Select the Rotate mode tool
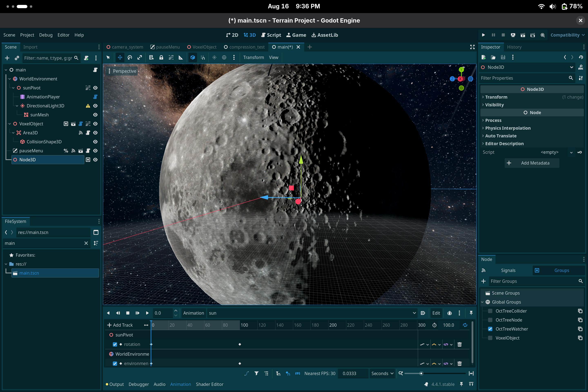Viewport: 588px width, 392px height. click(130, 58)
